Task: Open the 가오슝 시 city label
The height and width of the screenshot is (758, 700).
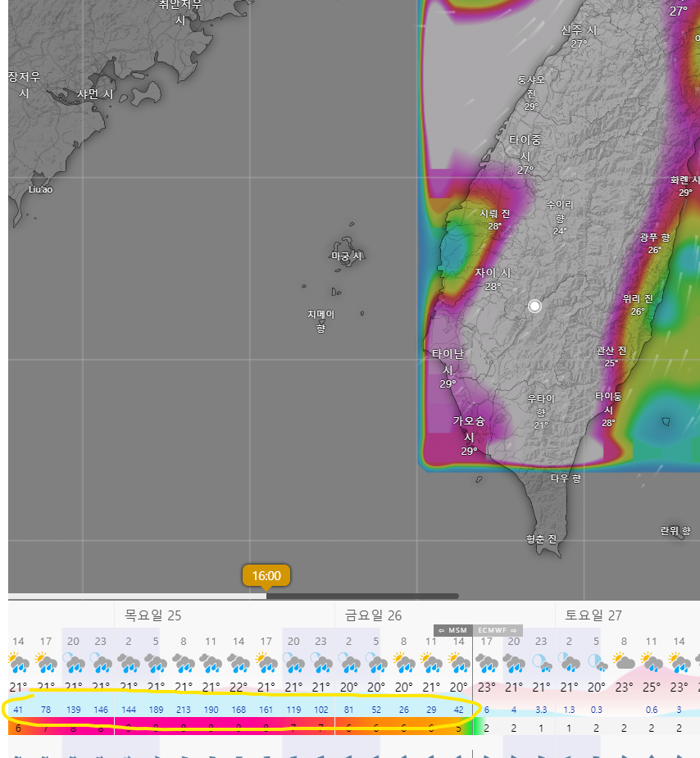Action: coord(469,429)
